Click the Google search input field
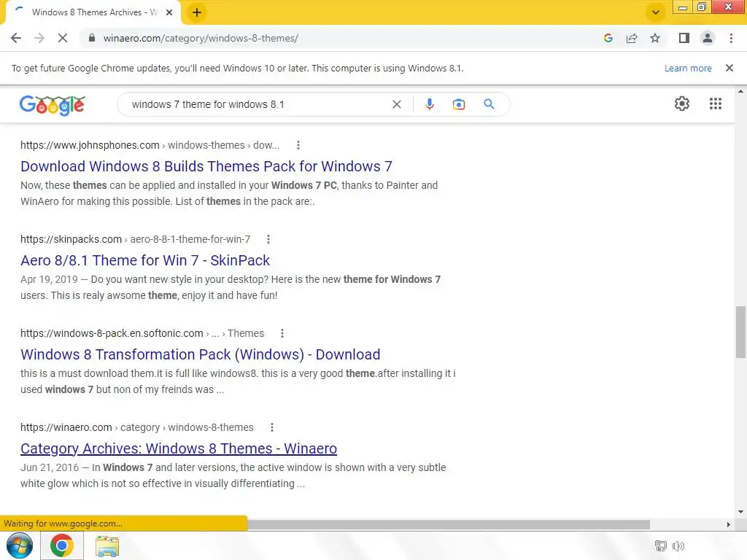Screen dimensions: 747x560 [258, 104]
